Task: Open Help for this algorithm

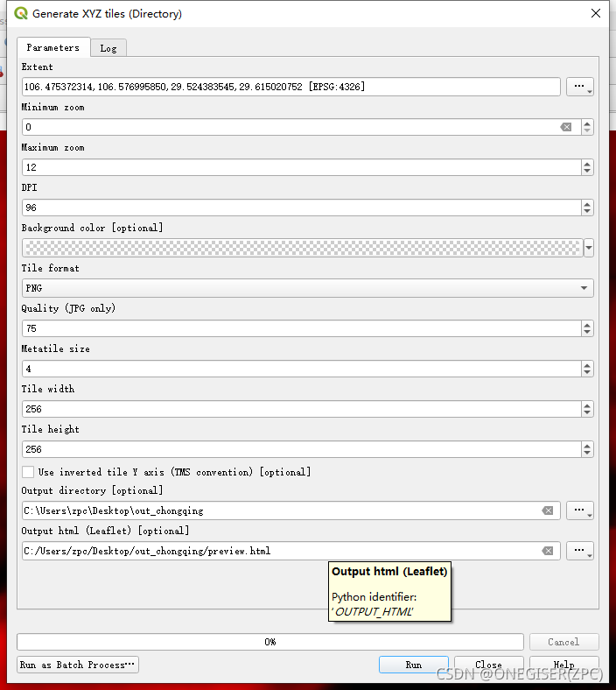Action: coord(564,665)
